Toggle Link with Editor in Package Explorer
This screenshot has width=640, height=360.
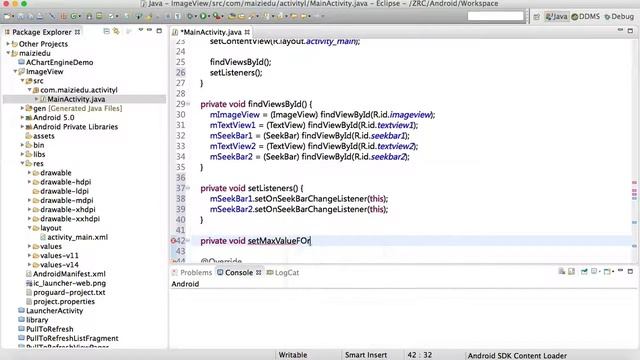pyautogui.click(x=116, y=31)
